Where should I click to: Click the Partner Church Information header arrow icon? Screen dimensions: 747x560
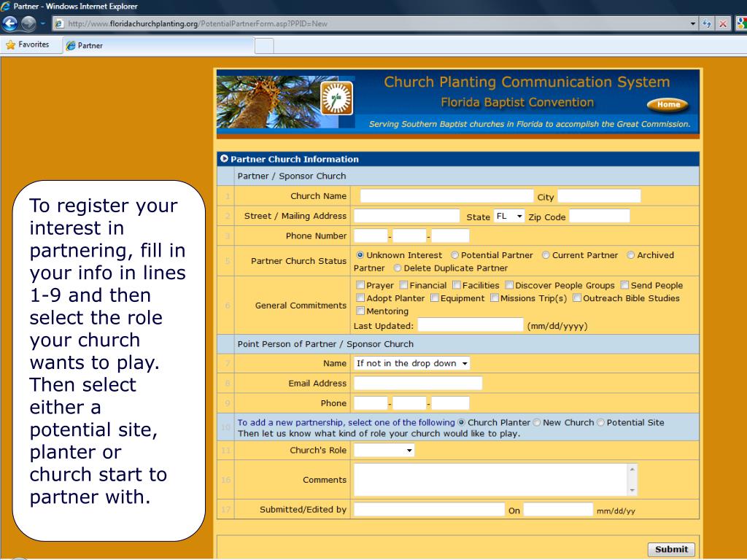pos(224,158)
